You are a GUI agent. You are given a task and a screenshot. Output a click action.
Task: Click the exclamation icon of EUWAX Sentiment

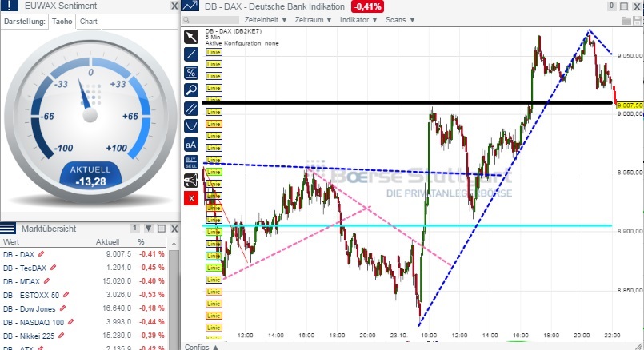(x=10, y=6)
